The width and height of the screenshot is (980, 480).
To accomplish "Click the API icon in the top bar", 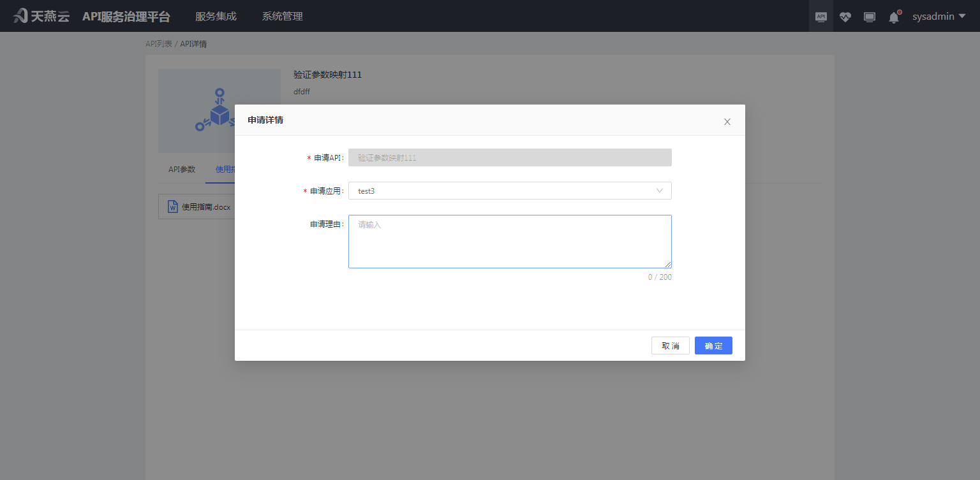I will [x=821, y=17].
